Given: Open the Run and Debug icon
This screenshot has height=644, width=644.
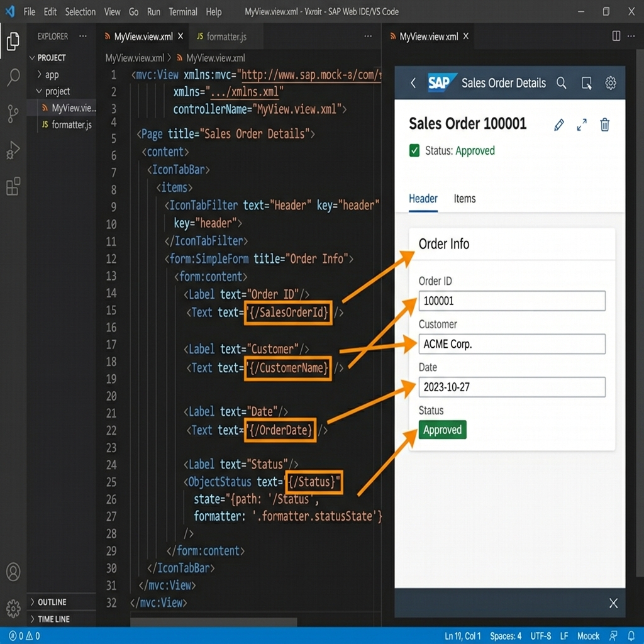Looking at the screenshot, I should click(13, 150).
